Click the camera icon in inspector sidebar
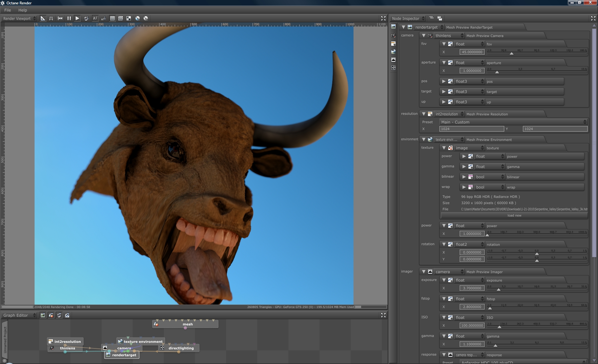The image size is (598, 364). click(393, 35)
